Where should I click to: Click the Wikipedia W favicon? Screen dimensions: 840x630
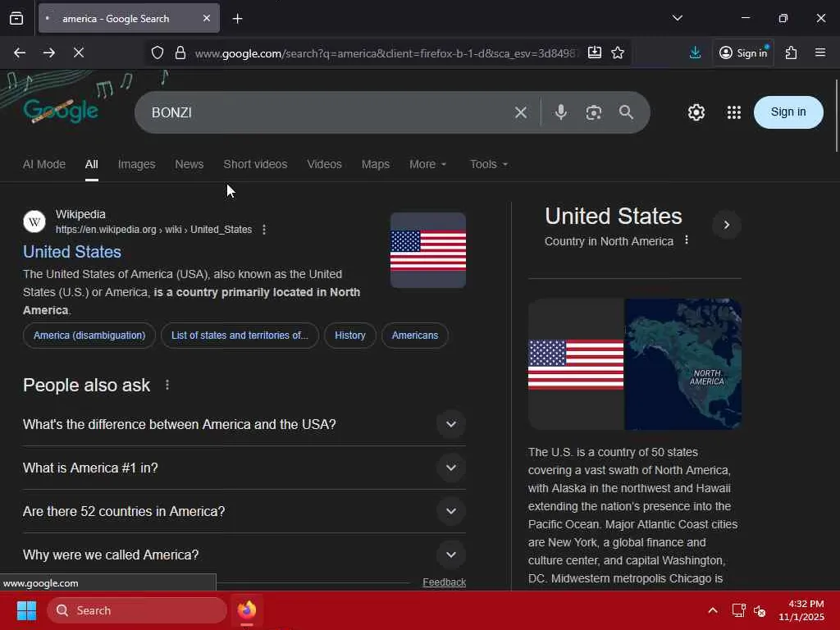tap(34, 221)
